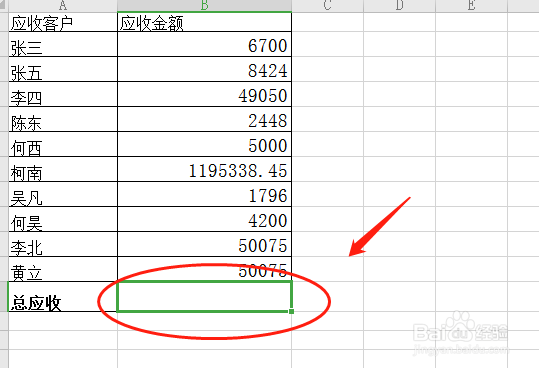This screenshot has width=539, height=368.
Task: Select the cell containing 李北
Action: click(63, 244)
